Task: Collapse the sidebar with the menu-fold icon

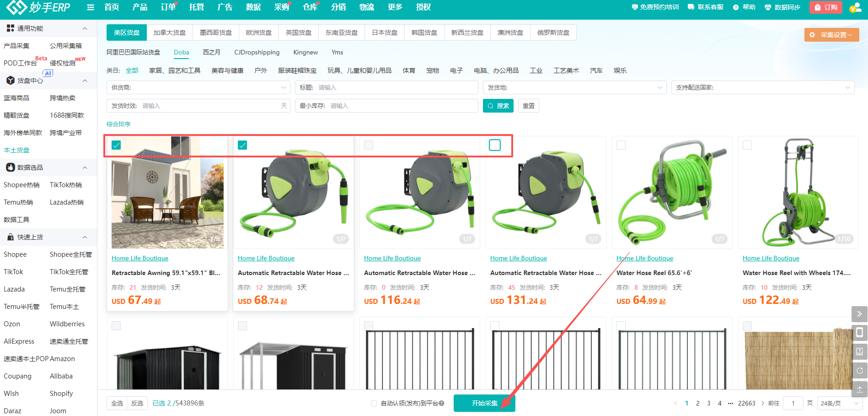Action: [x=91, y=7]
